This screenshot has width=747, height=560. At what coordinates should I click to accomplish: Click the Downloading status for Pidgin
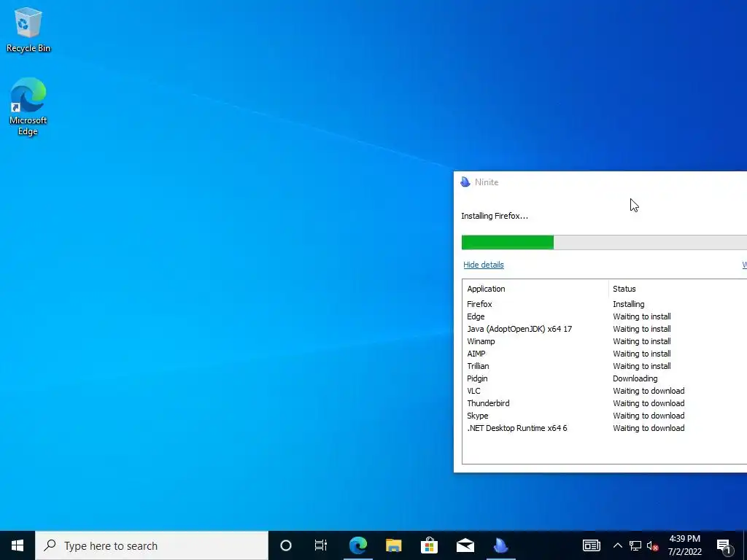click(635, 378)
